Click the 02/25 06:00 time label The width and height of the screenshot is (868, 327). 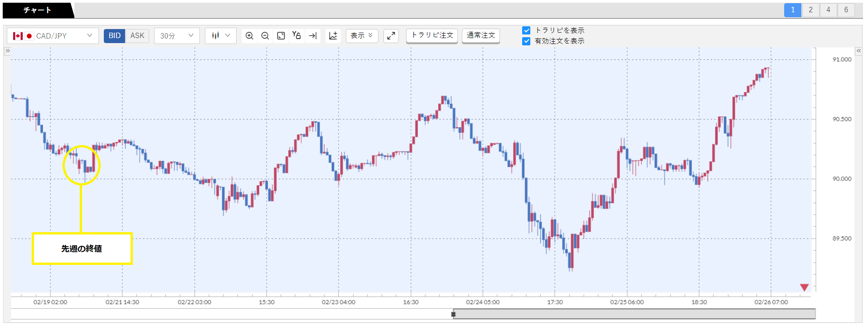point(627,302)
